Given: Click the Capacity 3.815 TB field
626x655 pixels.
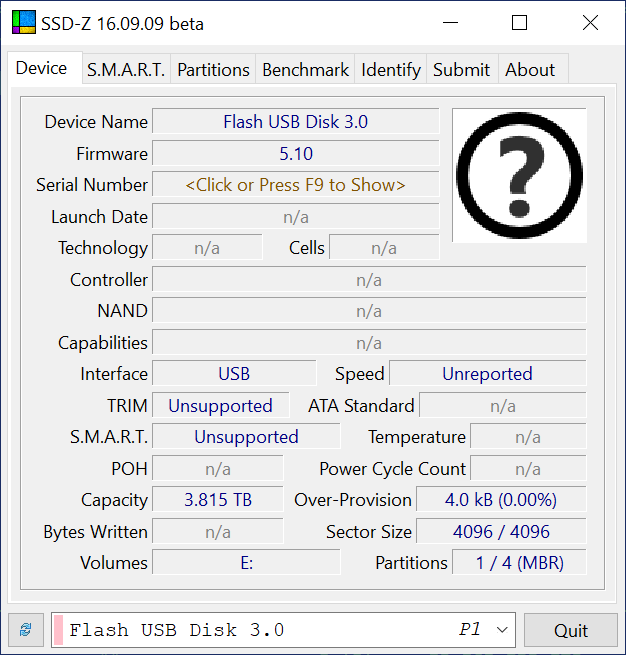Looking at the screenshot, I should (x=218, y=500).
